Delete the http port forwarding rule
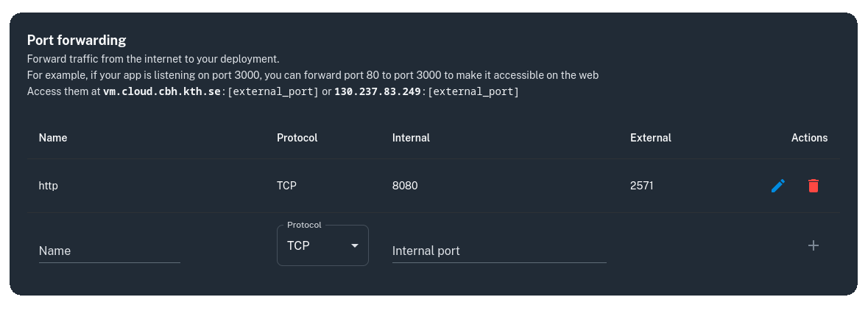The image size is (868, 311). coord(813,186)
